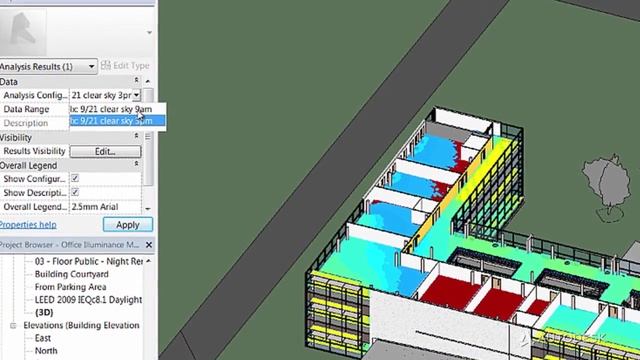
Task: Select the {3D} view in browser
Action: (44, 313)
